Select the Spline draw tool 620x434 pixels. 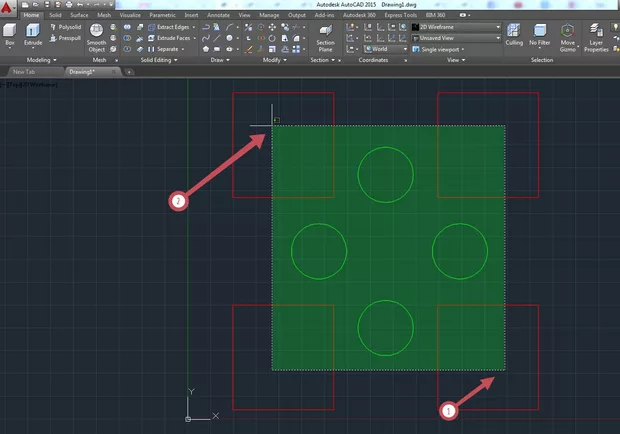pos(206,38)
